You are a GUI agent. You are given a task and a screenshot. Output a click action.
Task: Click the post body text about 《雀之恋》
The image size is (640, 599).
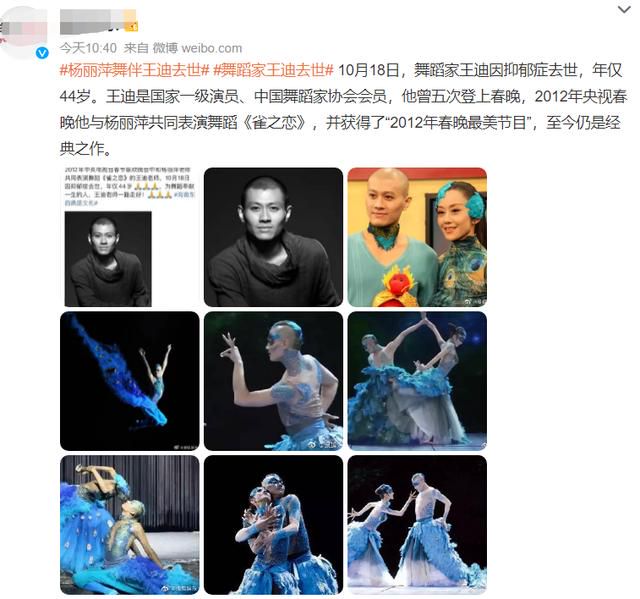point(343,109)
